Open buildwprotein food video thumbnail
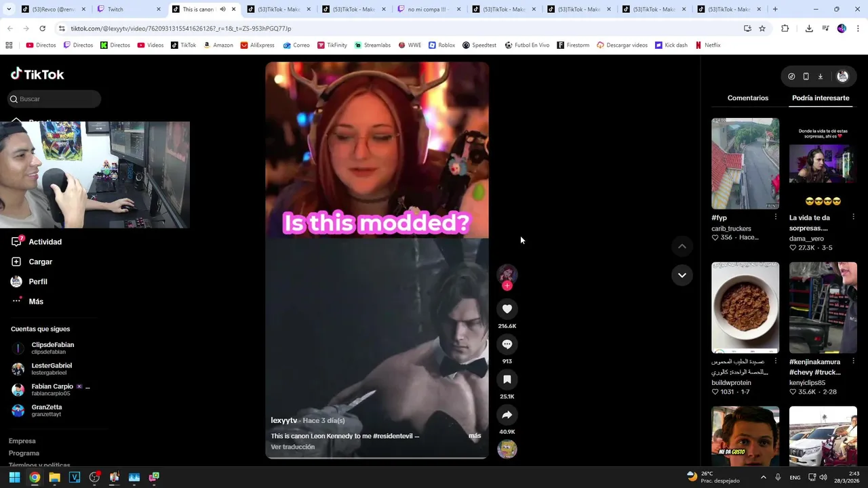 (x=745, y=308)
